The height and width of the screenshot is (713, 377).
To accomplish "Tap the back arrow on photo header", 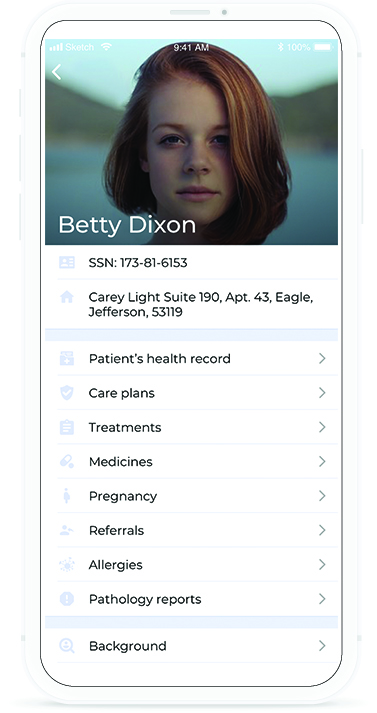I will (x=56, y=72).
